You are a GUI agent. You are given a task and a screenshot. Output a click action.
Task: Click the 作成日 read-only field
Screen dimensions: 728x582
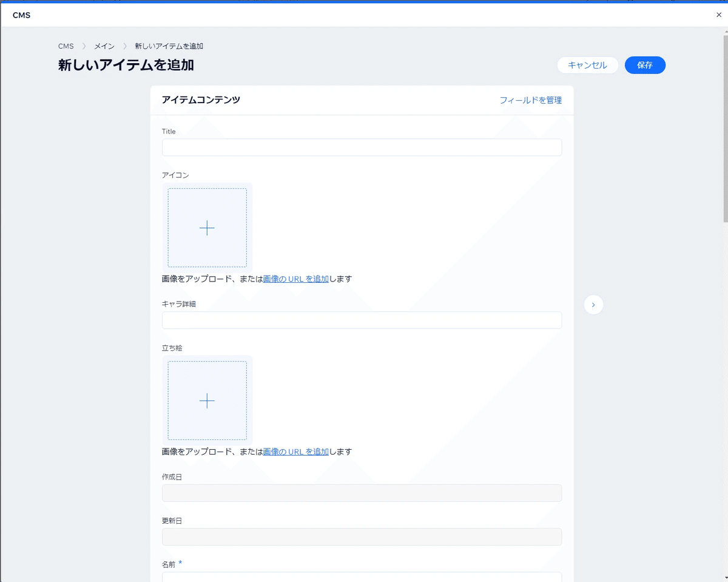click(362, 493)
